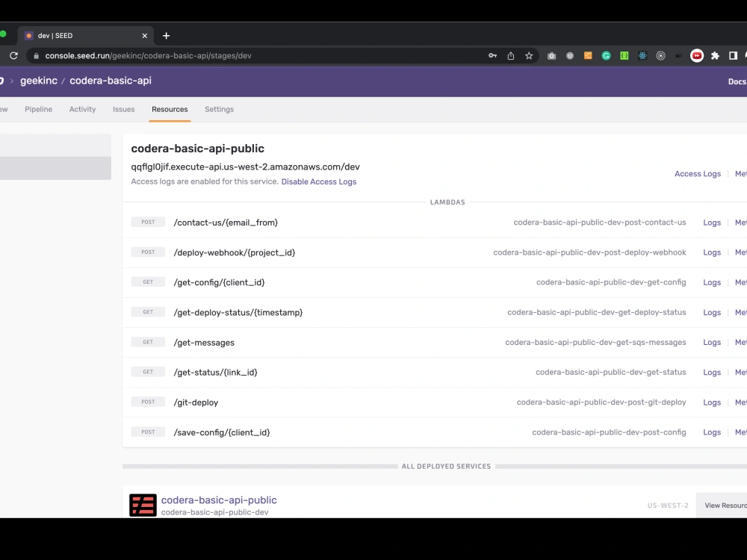Click the browser reload icon
The image size is (747, 560).
13,56
